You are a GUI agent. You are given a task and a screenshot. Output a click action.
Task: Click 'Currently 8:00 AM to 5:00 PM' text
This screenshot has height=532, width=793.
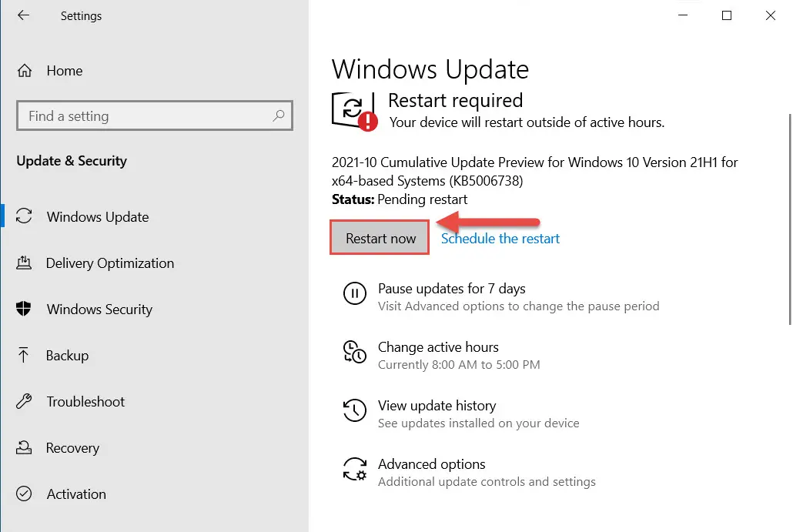coord(459,365)
